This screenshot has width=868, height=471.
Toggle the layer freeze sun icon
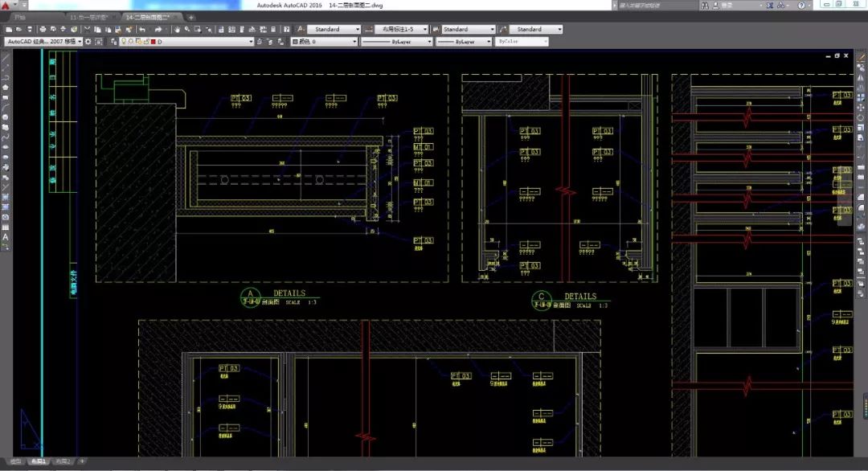[130, 41]
